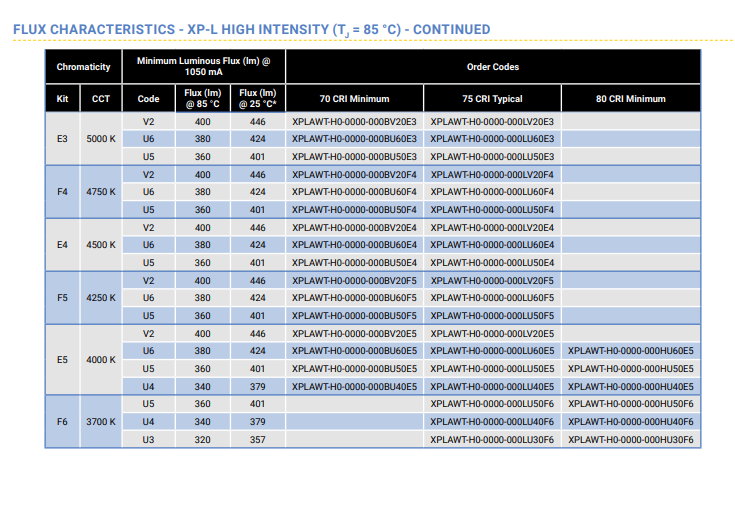Click the E3 kit cell
Screen dimensions: 735x505
coord(62,139)
